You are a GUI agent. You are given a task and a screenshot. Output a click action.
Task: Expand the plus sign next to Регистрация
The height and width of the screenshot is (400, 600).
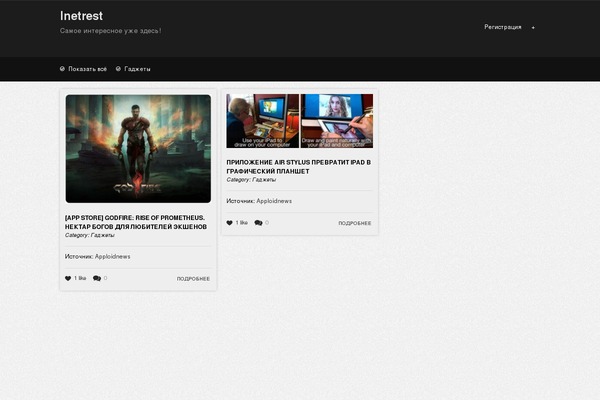coord(533,28)
